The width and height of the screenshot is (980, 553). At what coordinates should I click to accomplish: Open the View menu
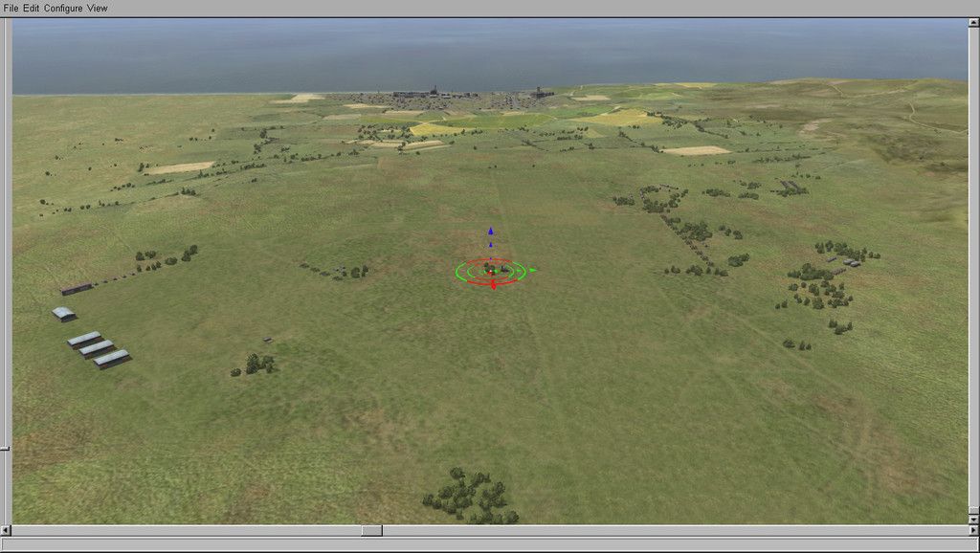[97, 8]
